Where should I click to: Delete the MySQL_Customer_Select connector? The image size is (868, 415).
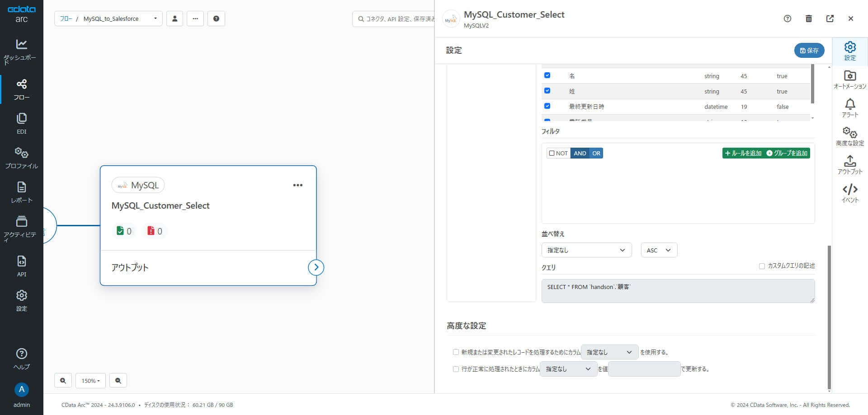click(x=809, y=19)
